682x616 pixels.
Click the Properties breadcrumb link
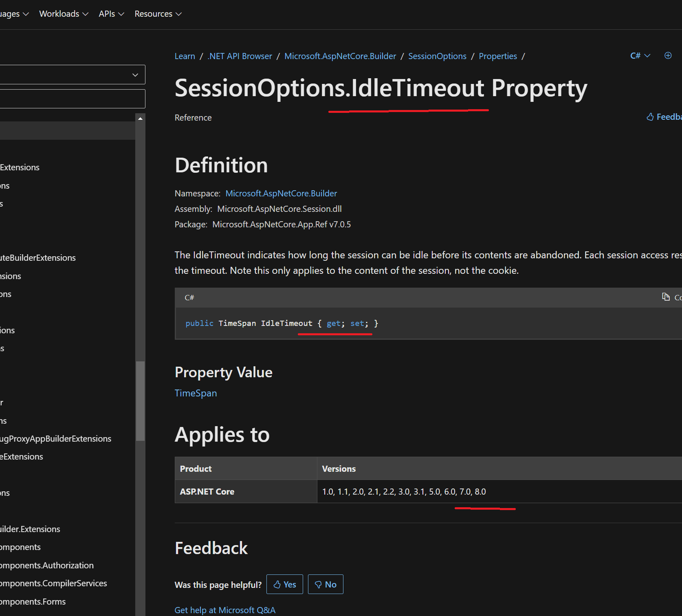[x=497, y=56]
